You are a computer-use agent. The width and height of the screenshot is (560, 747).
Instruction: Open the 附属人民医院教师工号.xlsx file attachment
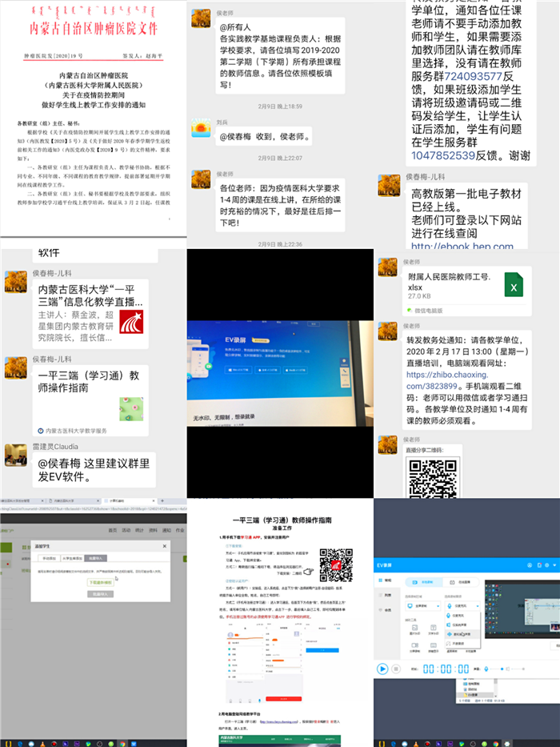click(x=467, y=291)
